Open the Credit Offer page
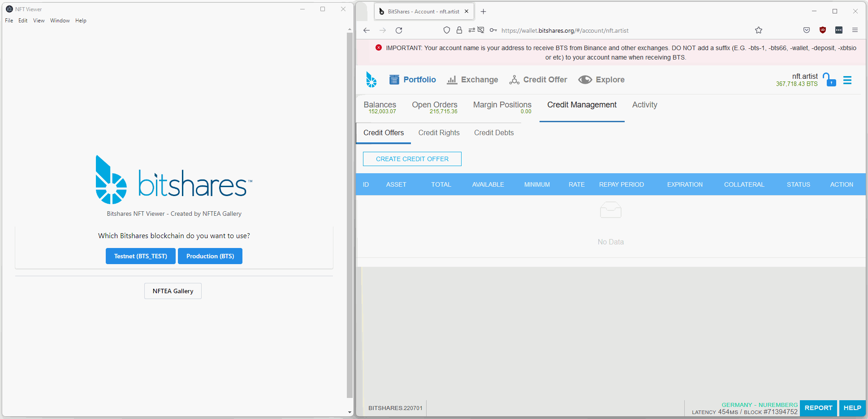Viewport: 868px width, 419px height. click(538, 80)
